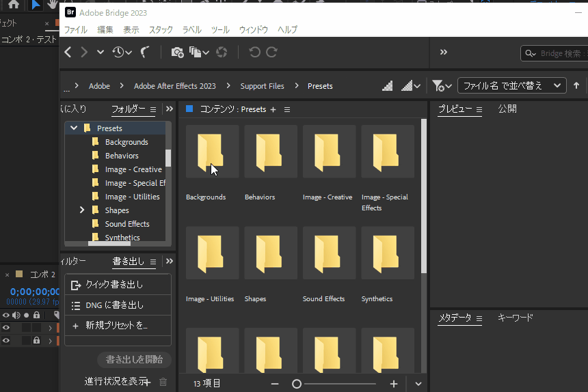
Task: Click the 書き出しを開始 button
Action: [x=134, y=359]
